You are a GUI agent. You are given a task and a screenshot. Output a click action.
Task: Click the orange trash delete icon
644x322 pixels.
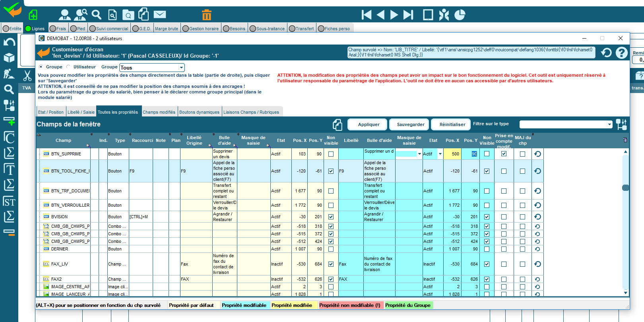(206, 15)
